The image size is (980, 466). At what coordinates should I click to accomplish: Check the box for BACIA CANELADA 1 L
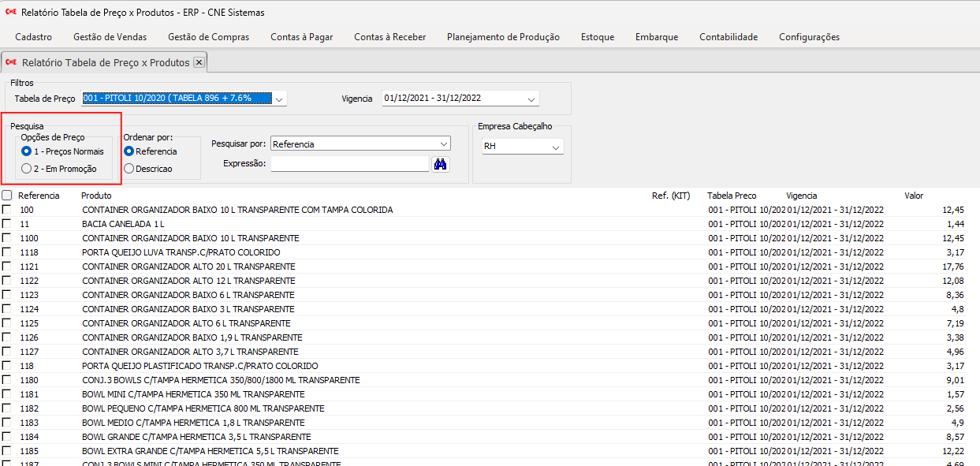(7, 224)
